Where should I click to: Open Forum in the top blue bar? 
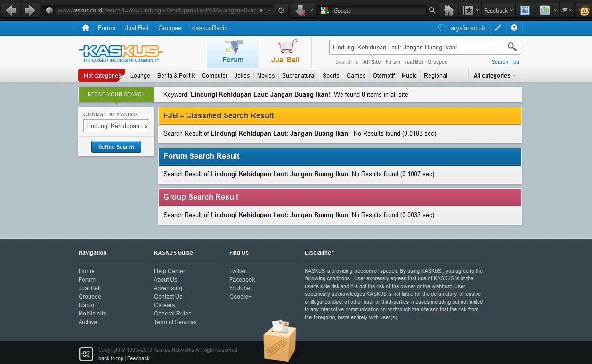[106, 28]
